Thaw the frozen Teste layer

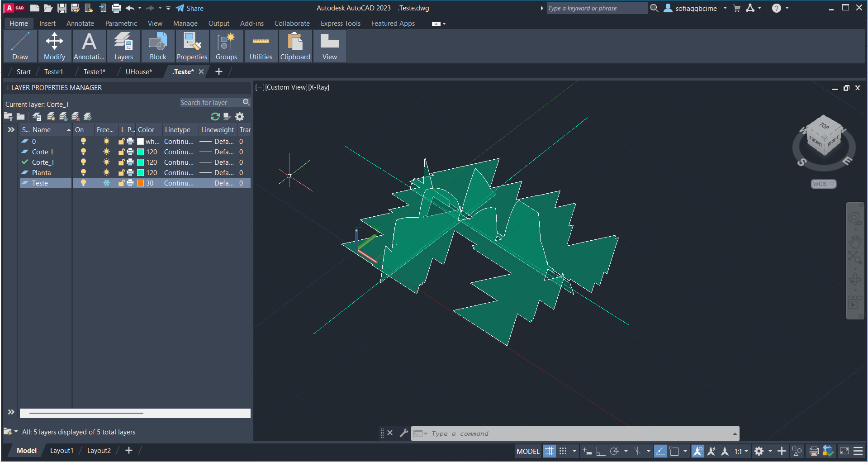click(106, 183)
